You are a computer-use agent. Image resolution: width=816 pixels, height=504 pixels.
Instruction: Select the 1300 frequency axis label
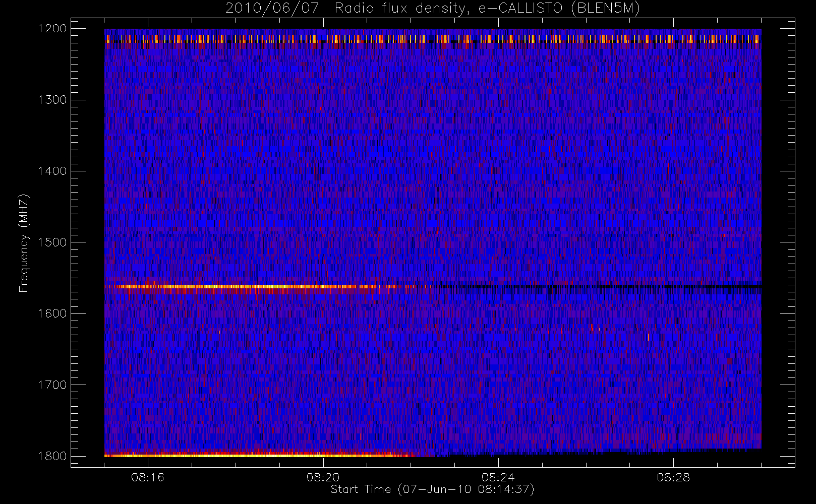tap(52, 100)
